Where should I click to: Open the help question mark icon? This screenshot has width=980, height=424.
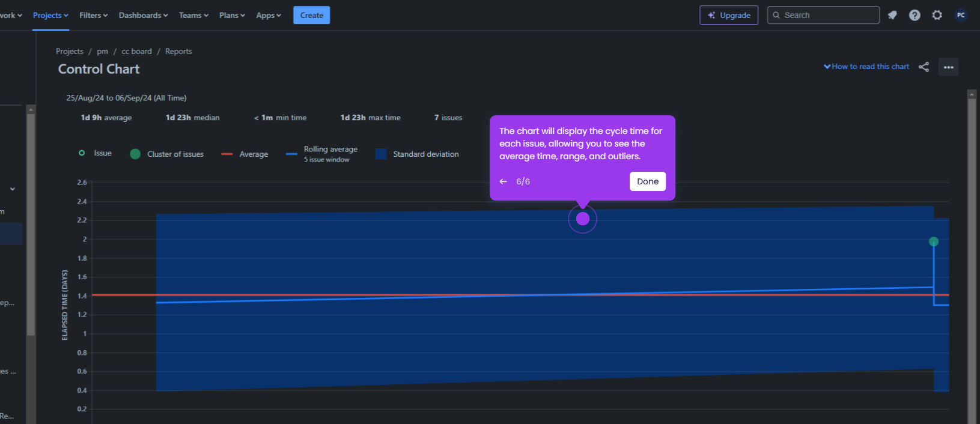point(915,15)
